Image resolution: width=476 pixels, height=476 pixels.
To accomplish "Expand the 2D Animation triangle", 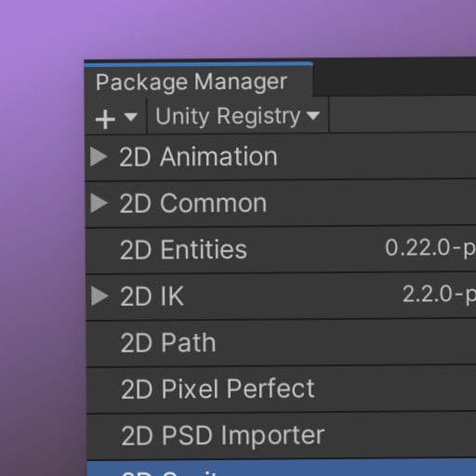I will click(x=99, y=156).
